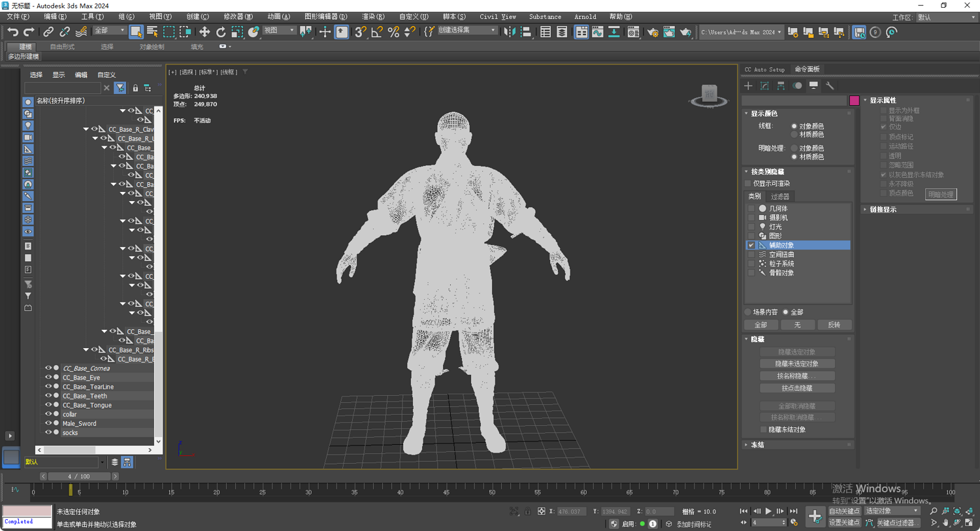The width and height of the screenshot is (980, 531).
Task: Open the Select by Name list icon
Action: [152, 32]
